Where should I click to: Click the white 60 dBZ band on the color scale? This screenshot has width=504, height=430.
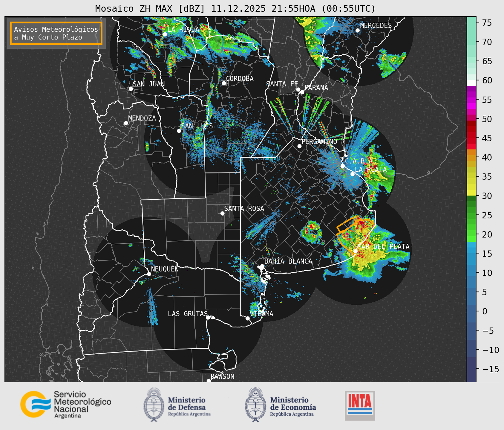[471, 83]
